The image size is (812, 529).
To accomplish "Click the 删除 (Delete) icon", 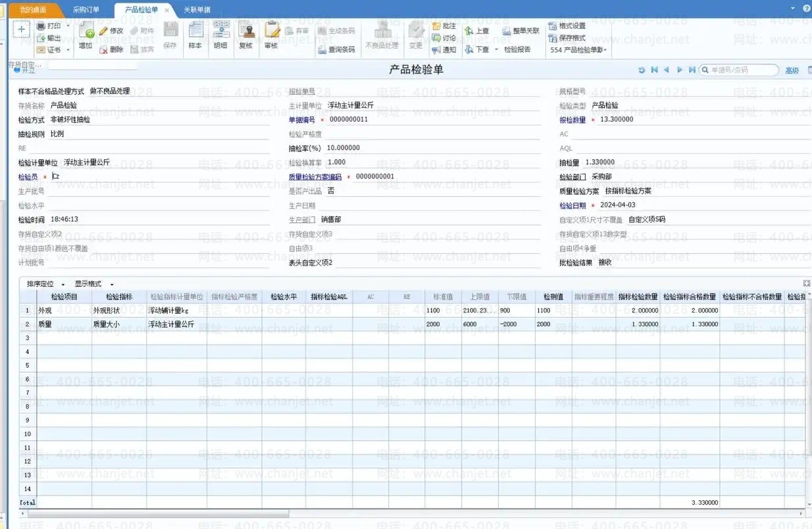I will (x=111, y=49).
